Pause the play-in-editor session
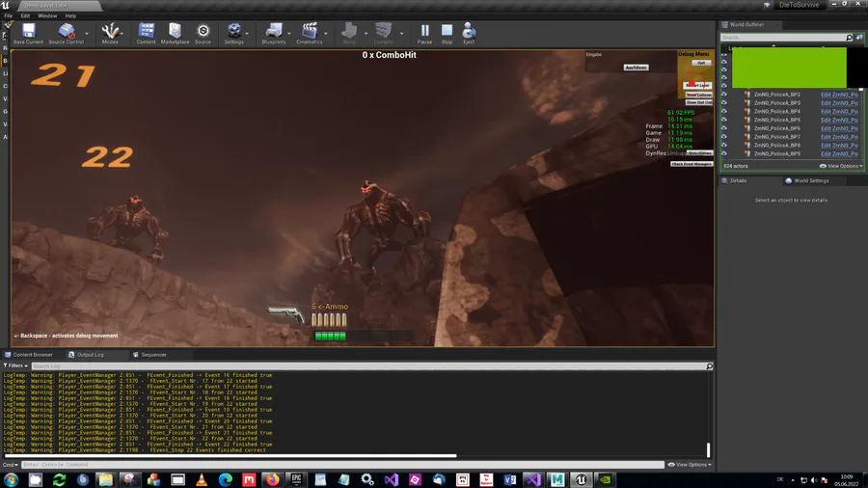Viewport: 868px width, 488px height. click(x=424, y=33)
